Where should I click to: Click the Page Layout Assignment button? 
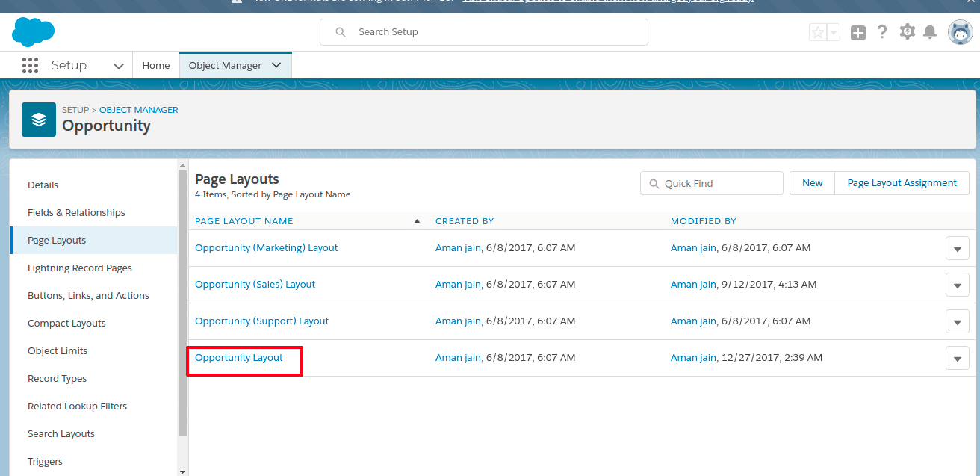902,183
